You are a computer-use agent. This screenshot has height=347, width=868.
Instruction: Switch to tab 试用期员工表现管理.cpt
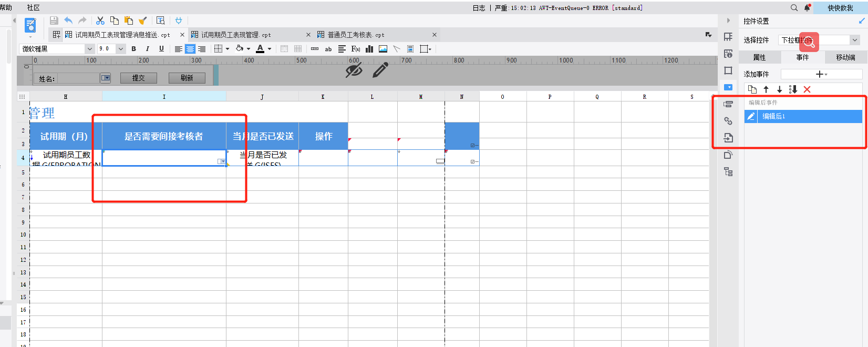(x=250, y=35)
